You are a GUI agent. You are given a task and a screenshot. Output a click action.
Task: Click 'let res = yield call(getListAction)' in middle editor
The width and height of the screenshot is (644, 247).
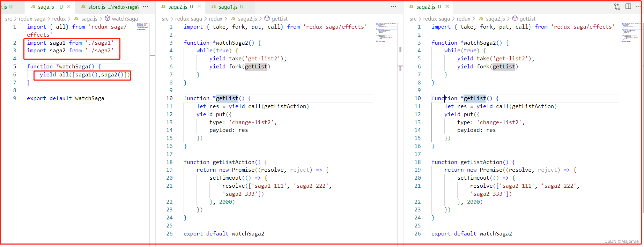pyautogui.click(x=253, y=106)
